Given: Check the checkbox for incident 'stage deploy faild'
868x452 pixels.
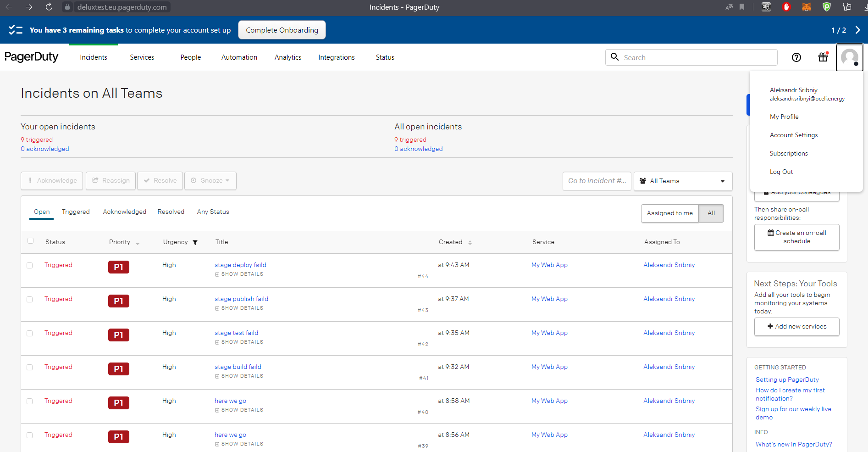Looking at the screenshot, I should [30, 265].
